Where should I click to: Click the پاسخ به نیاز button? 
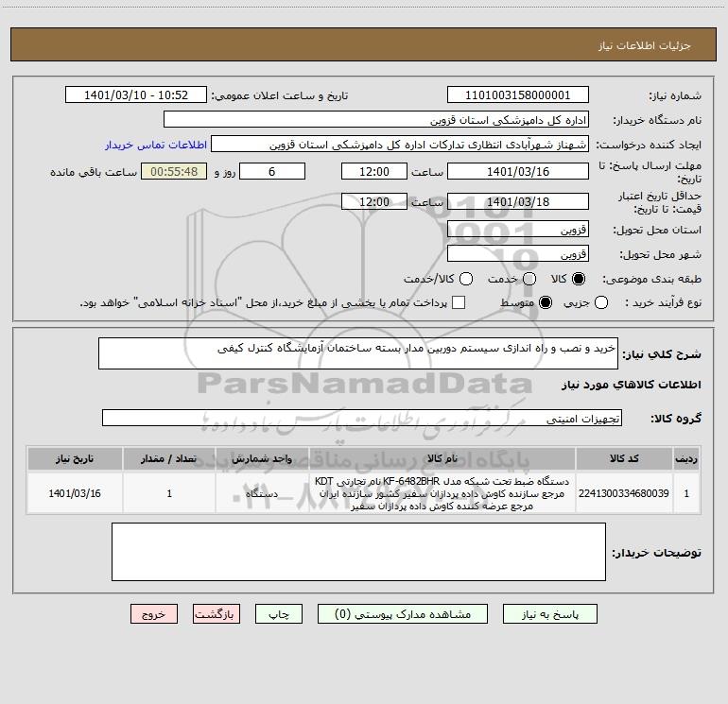pos(549,614)
